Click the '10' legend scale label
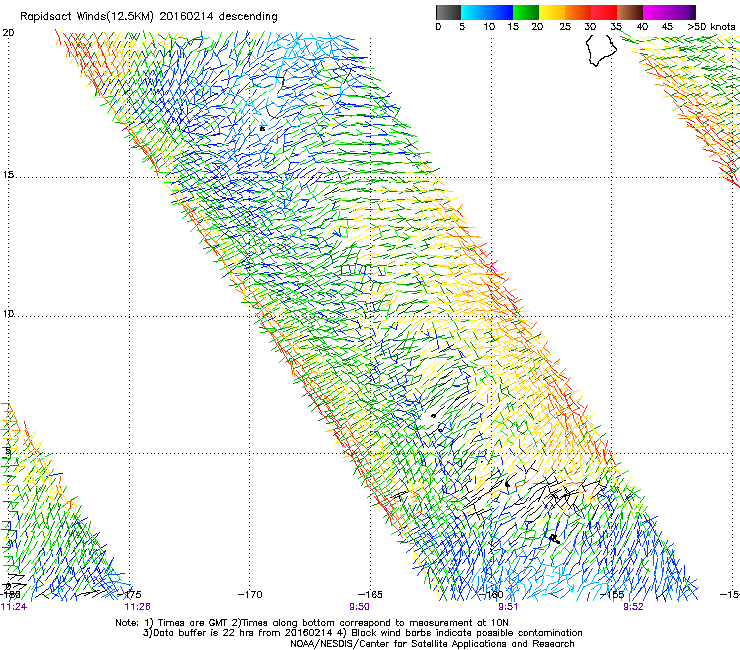The image size is (740, 650). (489, 27)
